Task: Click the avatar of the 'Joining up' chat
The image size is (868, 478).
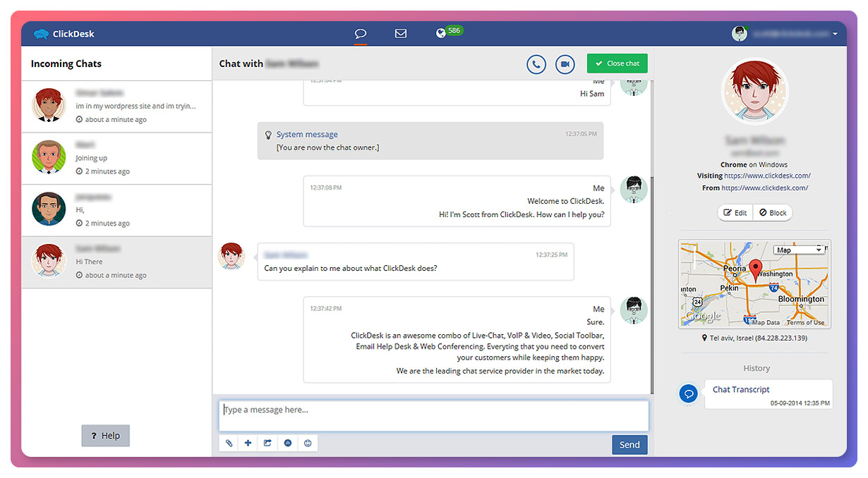Action: (x=49, y=157)
